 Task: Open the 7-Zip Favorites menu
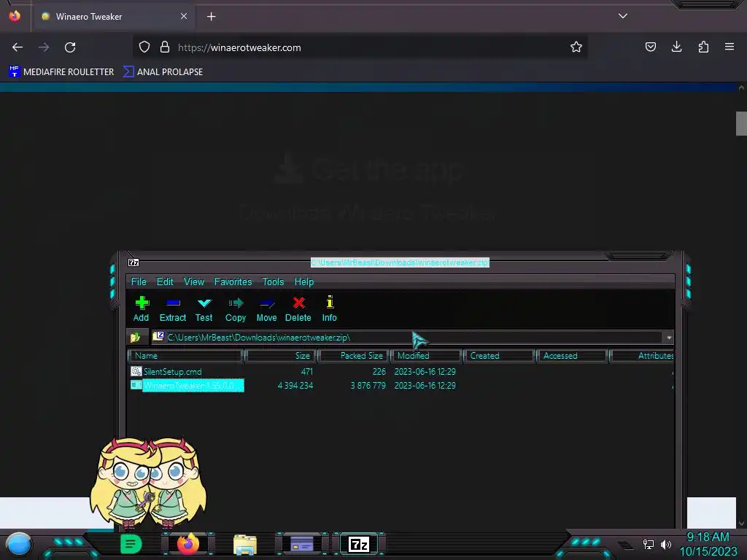(233, 282)
